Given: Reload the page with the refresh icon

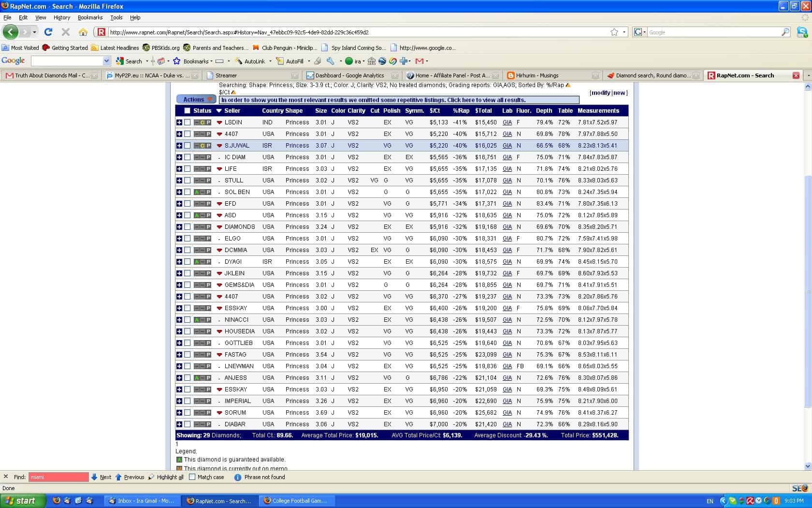Looking at the screenshot, I should tap(48, 32).
